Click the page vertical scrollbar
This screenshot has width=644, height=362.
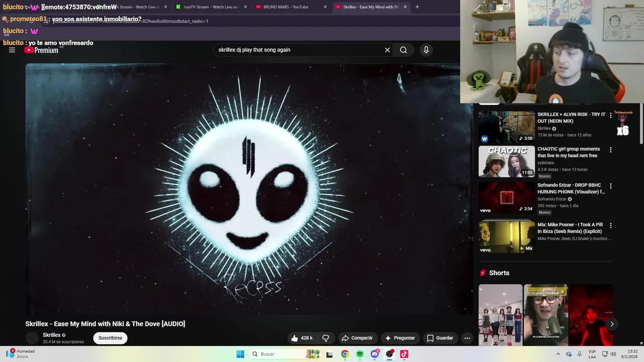click(641, 124)
